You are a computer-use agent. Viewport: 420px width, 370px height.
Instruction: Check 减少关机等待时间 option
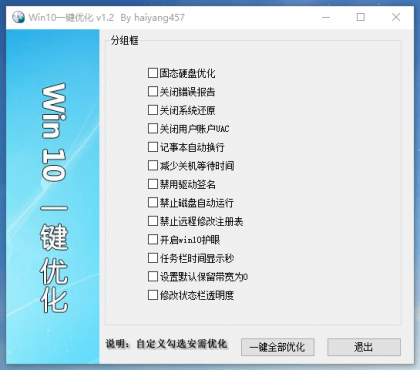coord(153,166)
